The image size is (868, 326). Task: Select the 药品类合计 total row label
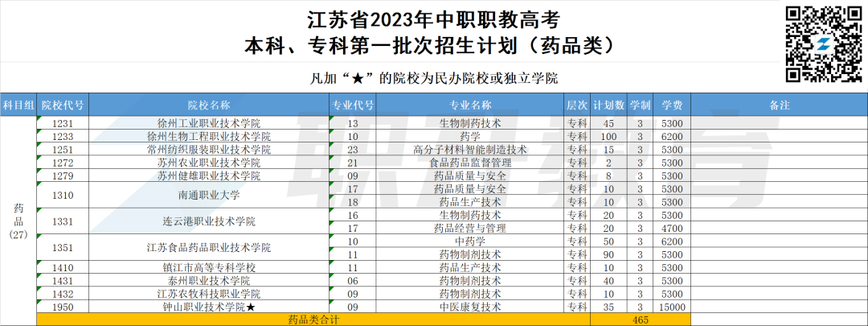[313, 320]
